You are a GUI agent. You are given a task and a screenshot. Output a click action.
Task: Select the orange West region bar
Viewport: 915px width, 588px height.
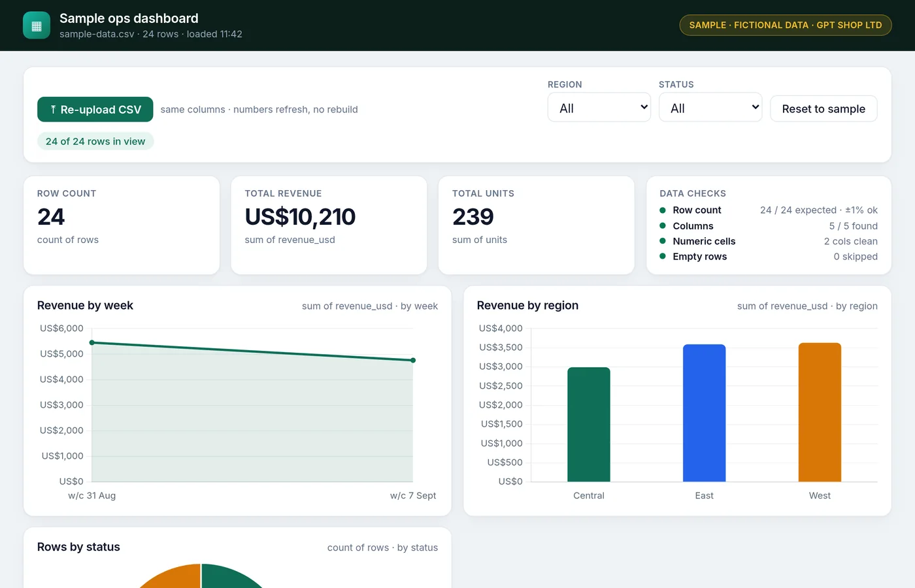820,412
